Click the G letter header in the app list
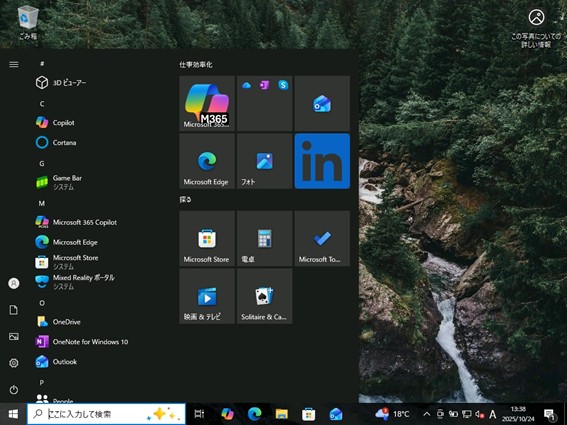Image resolution: width=567 pixels, height=425 pixels. [x=42, y=163]
